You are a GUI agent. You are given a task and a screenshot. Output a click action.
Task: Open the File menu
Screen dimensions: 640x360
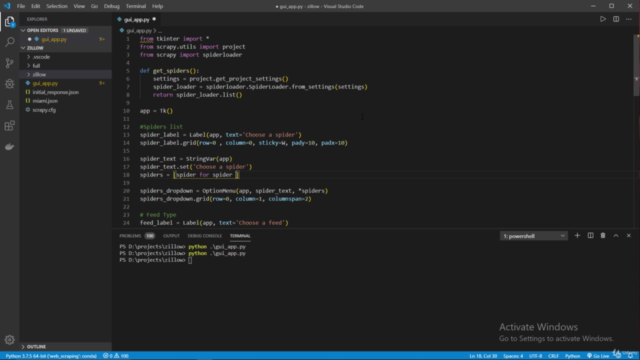click(x=21, y=6)
